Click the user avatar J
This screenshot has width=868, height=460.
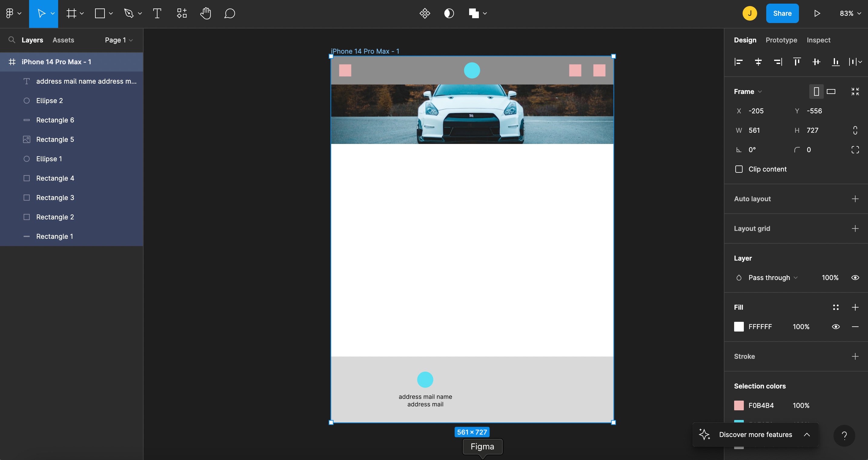click(750, 14)
